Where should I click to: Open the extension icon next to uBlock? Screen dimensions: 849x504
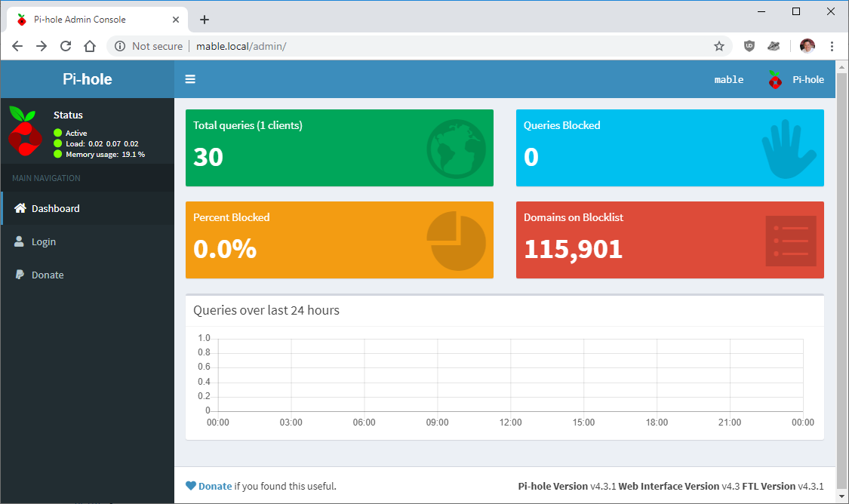coord(774,46)
